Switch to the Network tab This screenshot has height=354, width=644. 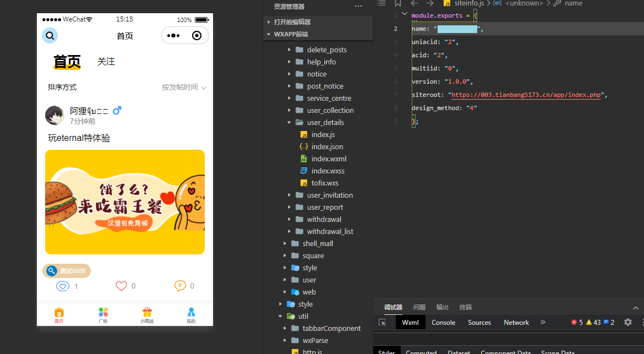tap(516, 323)
